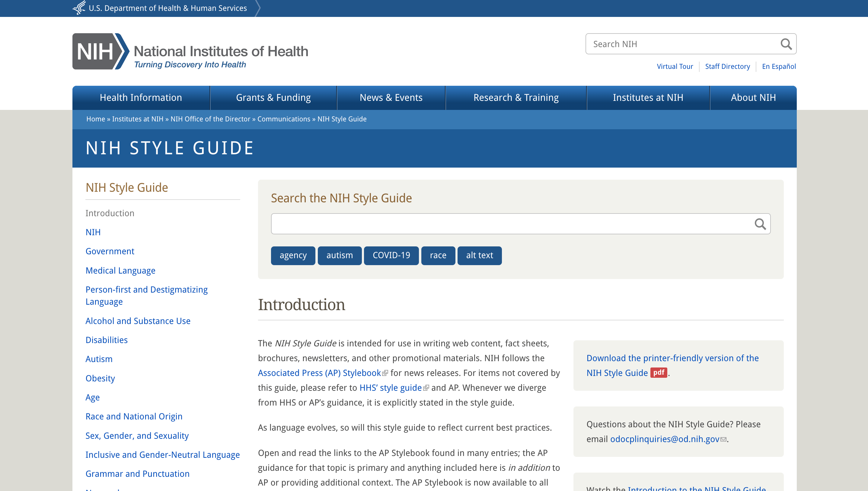Open the Health Information menu

[x=141, y=98]
